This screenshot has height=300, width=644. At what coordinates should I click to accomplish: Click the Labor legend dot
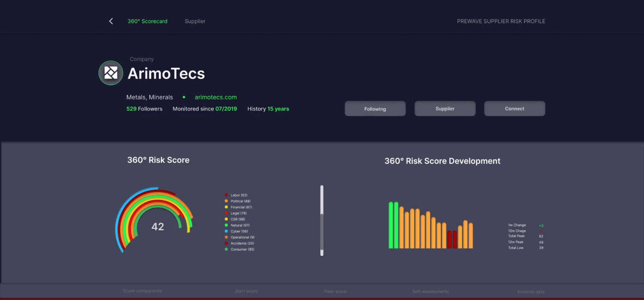pyautogui.click(x=226, y=195)
